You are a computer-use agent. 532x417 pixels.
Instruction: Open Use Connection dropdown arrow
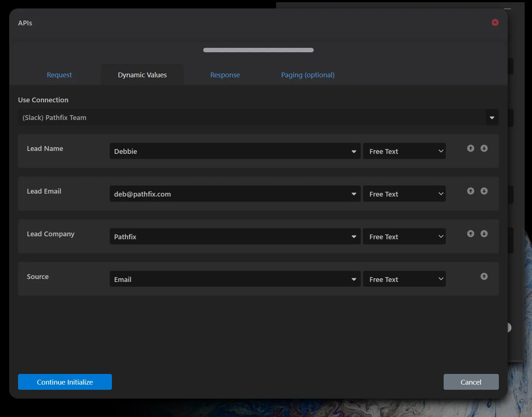coord(492,117)
